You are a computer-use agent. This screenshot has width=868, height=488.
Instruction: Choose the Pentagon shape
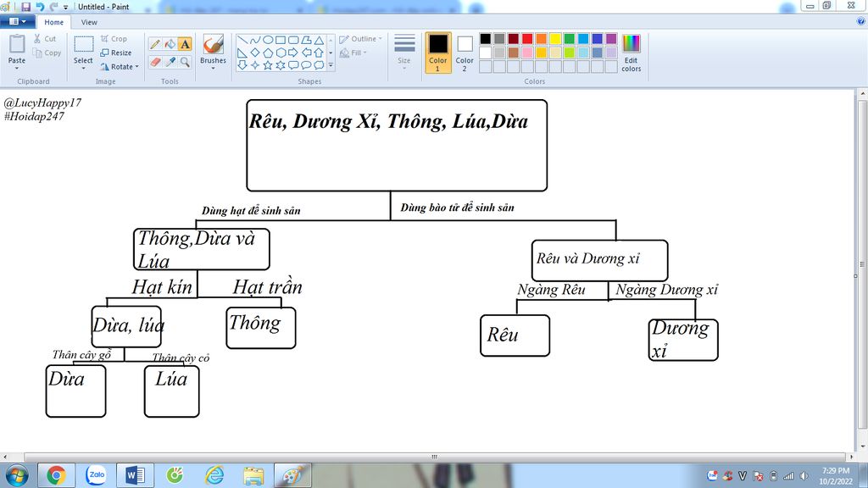pos(267,53)
